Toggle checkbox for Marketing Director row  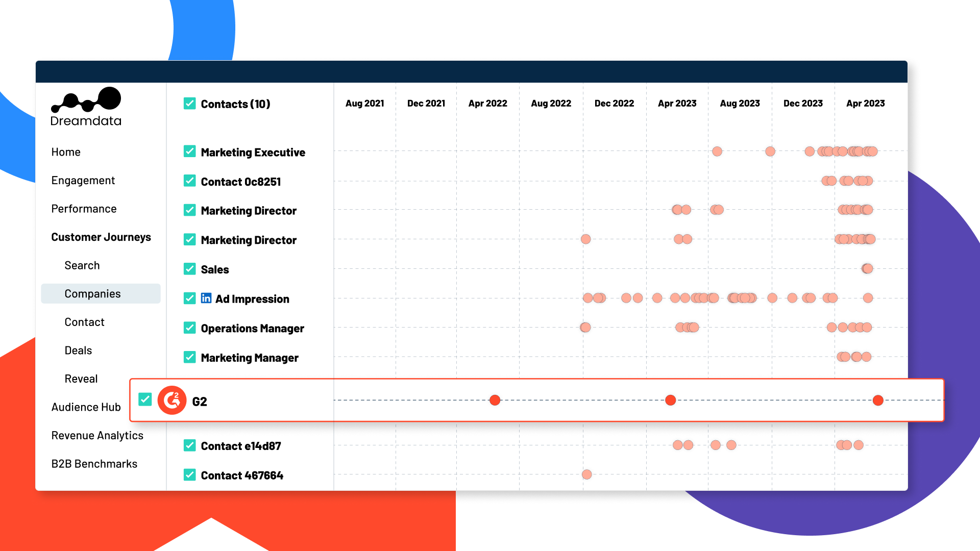[189, 210]
